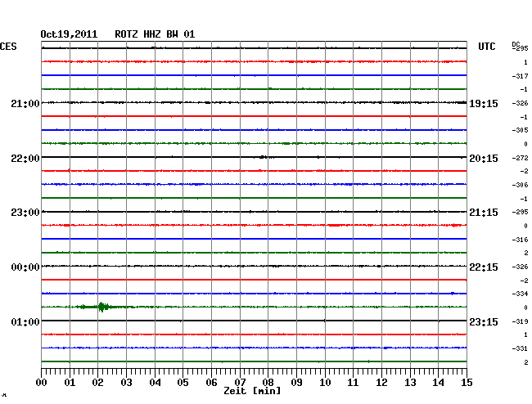The image size is (532, 404).
Task: Click the seismic event burst on green trace
Action: (x=101, y=307)
